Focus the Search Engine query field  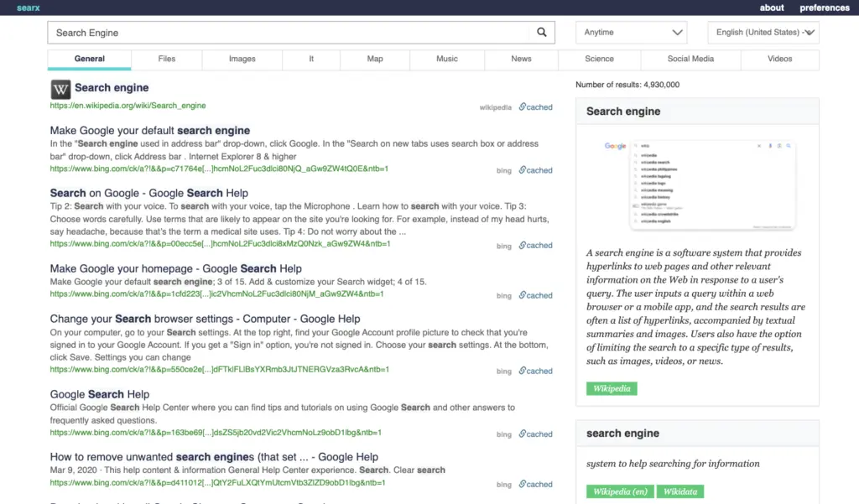tap(289, 33)
